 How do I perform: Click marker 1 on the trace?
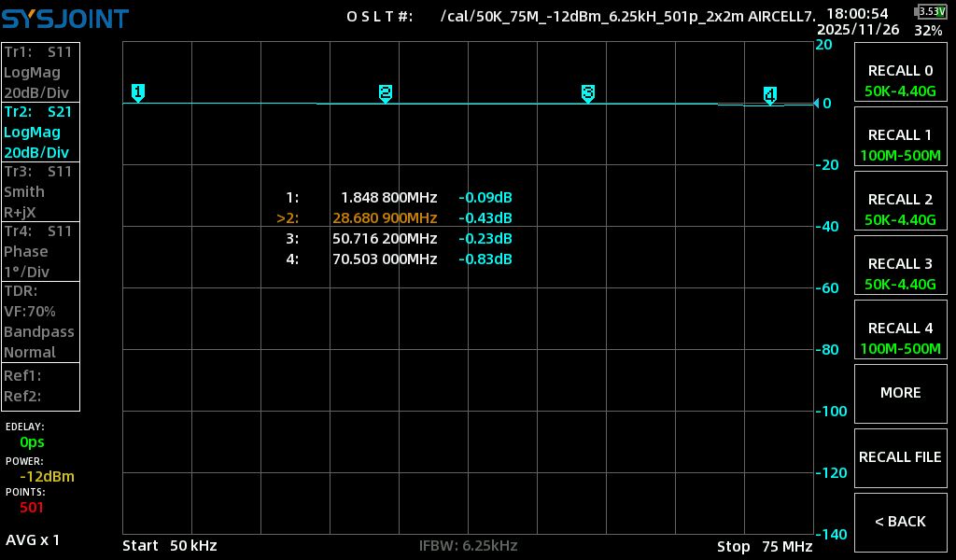point(138,91)
